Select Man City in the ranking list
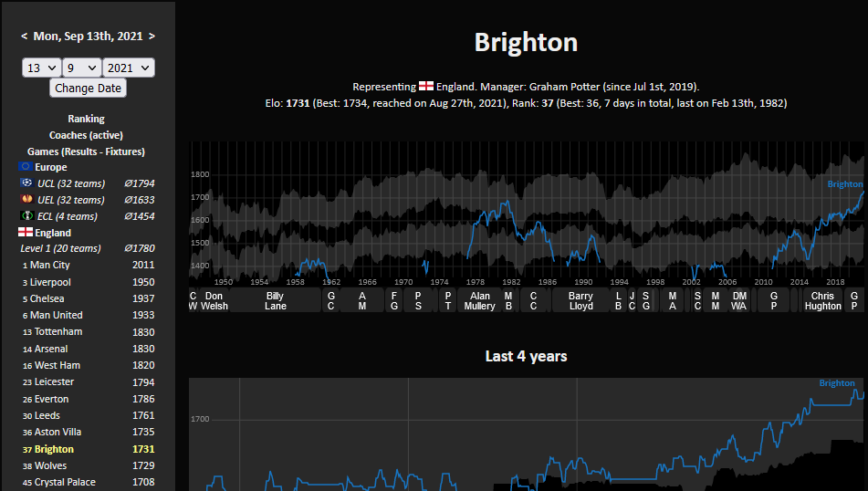This screenshot has width=868, height=491. (50, 266)
